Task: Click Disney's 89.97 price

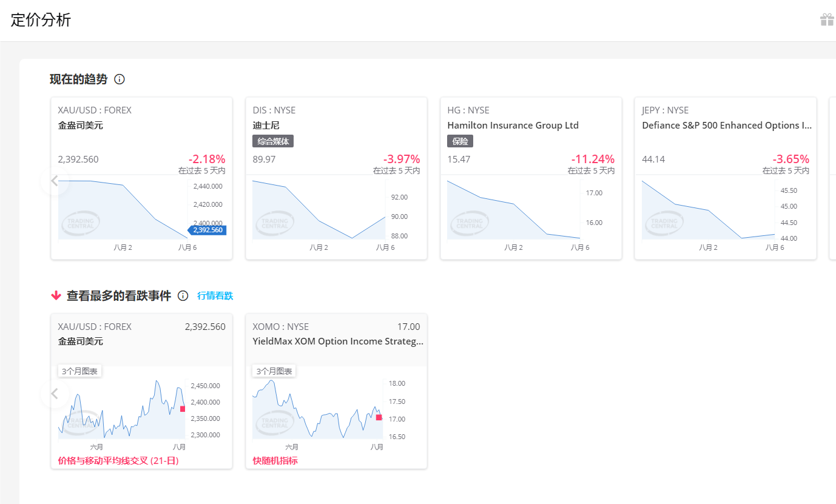Action: click(264, 160)
